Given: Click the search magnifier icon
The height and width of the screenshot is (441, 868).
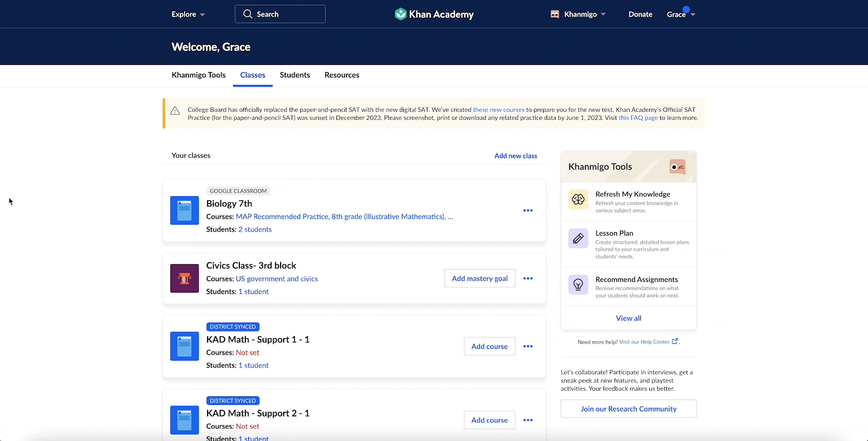Looking at the screenshot, I should tap(247, 14).
